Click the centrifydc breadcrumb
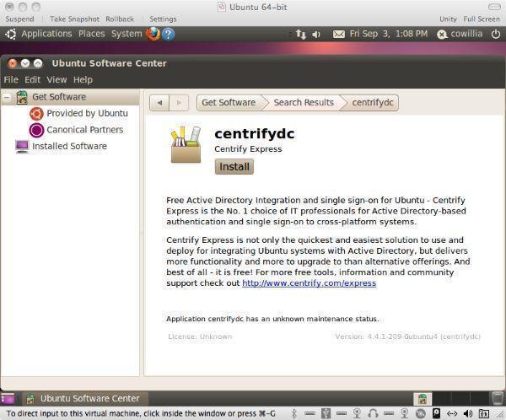506x420 pixels. click(x=373, y=103)
